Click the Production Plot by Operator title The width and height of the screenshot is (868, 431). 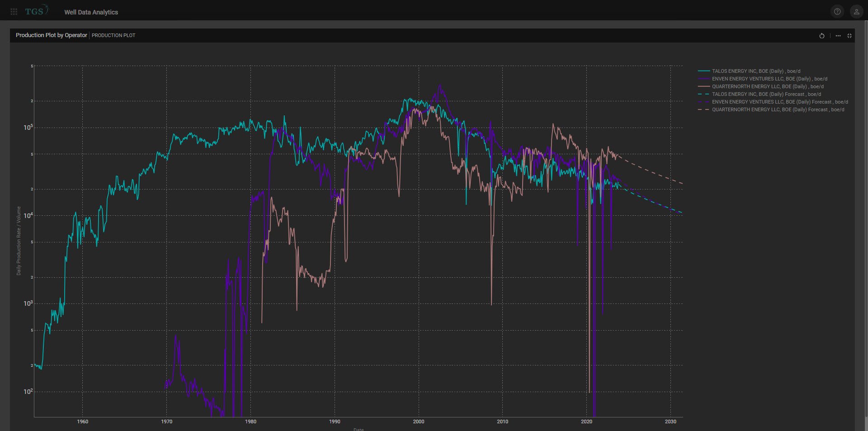tap(52, 35)
